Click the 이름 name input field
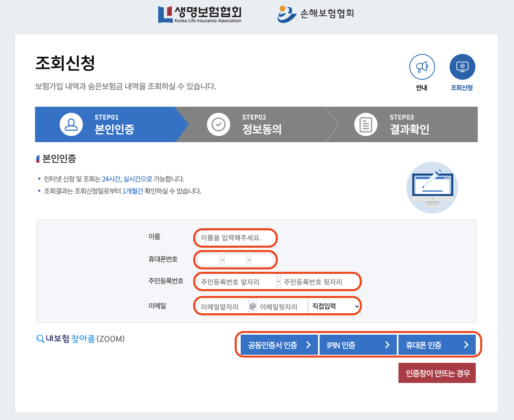This screenshot has width=514, height=420. coord(235,238)
